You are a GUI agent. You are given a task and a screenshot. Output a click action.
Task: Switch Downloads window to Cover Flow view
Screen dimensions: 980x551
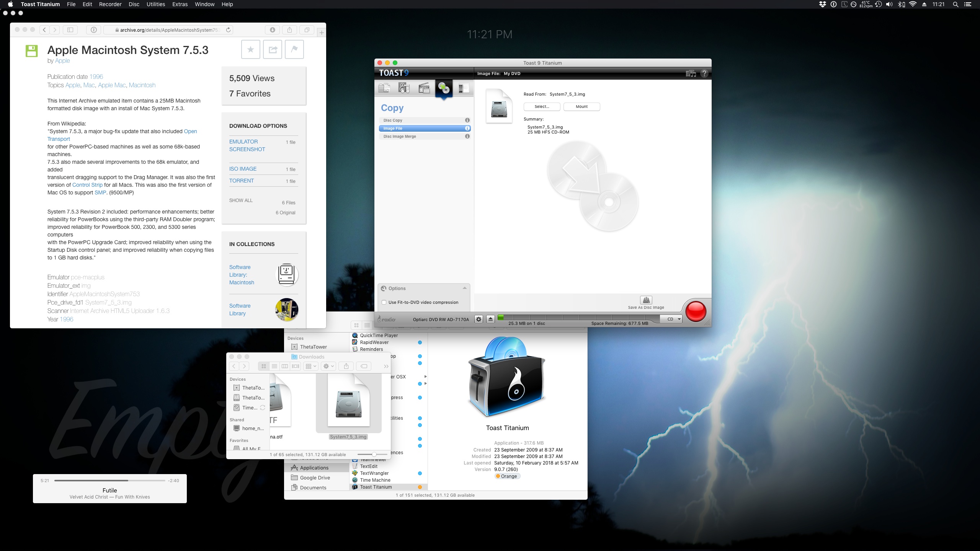[296, 366]
